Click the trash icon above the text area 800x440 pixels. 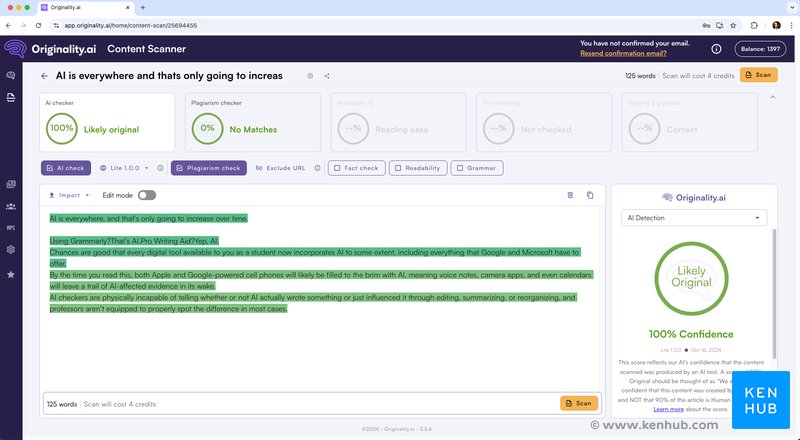point(570,195)
